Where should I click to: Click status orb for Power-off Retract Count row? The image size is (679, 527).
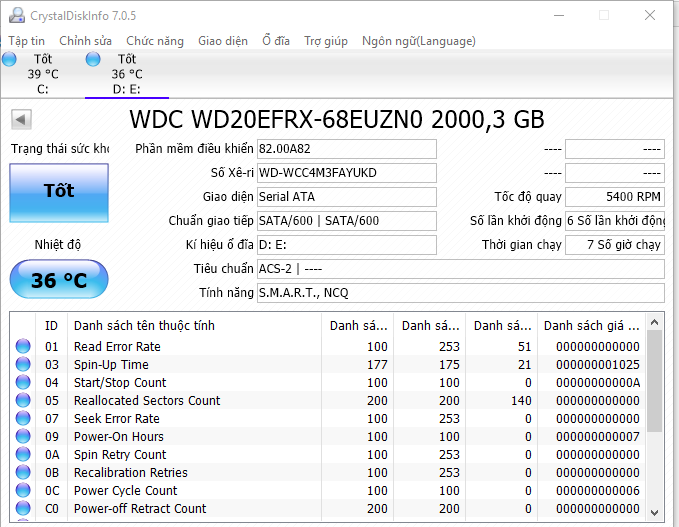[x=23, y=508]
